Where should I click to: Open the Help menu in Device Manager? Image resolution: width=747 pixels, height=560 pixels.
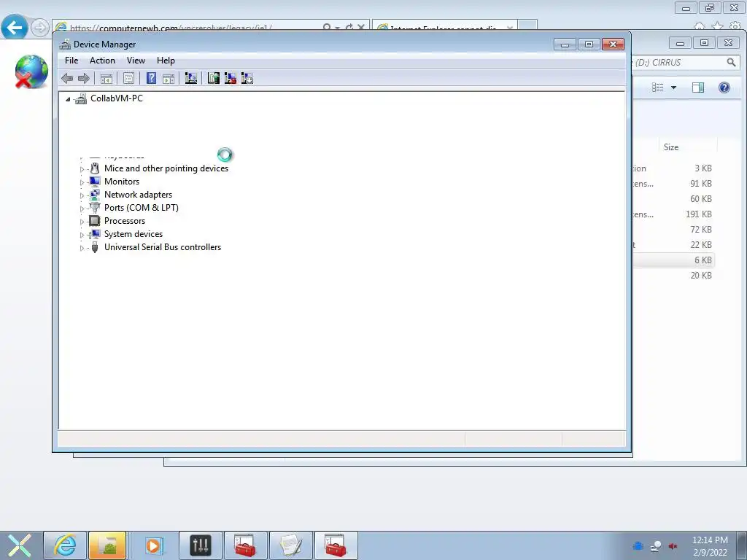(166, 61)
